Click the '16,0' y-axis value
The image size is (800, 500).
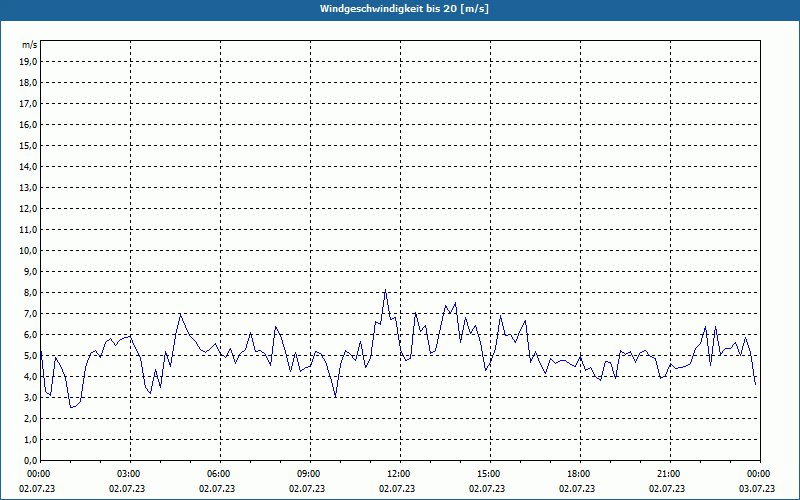[x=28, y=124]
